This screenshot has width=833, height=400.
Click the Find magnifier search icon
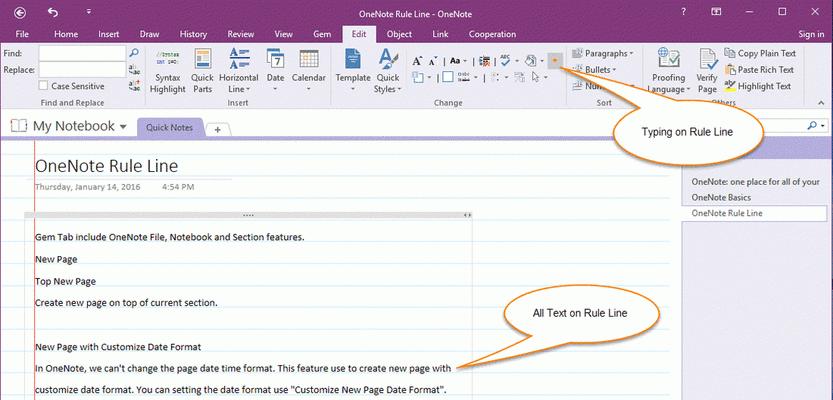[134, 53]
